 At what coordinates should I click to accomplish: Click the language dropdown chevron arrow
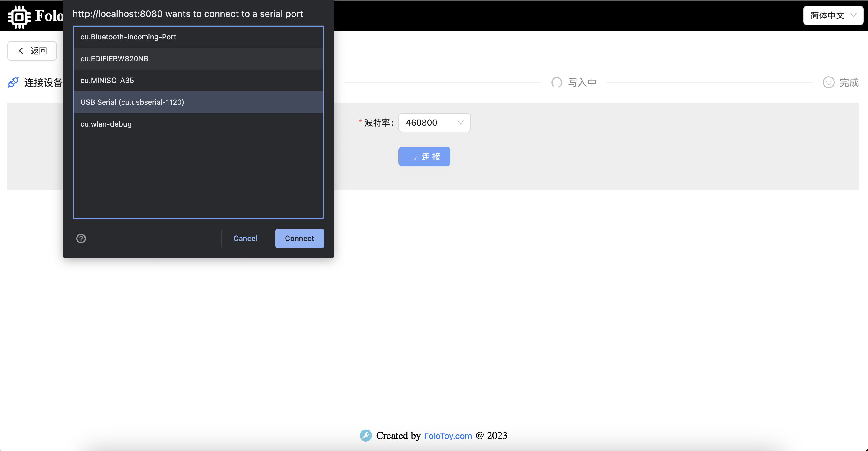[x=853, y=15]
